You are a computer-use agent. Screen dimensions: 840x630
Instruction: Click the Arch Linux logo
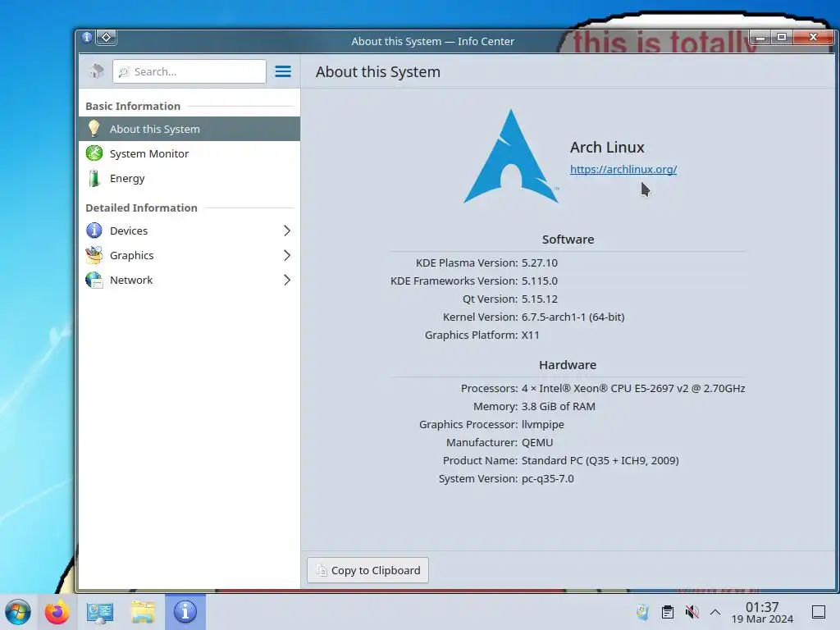point(511,157)
